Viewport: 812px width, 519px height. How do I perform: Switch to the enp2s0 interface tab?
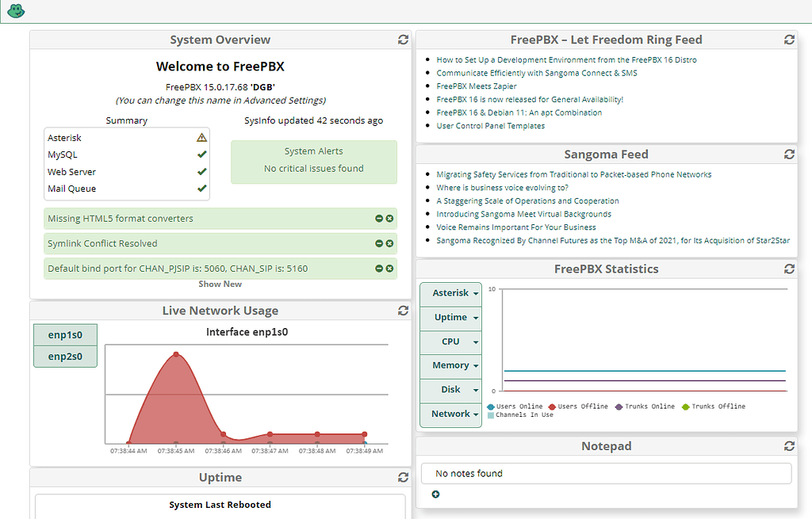pos(65,356)
